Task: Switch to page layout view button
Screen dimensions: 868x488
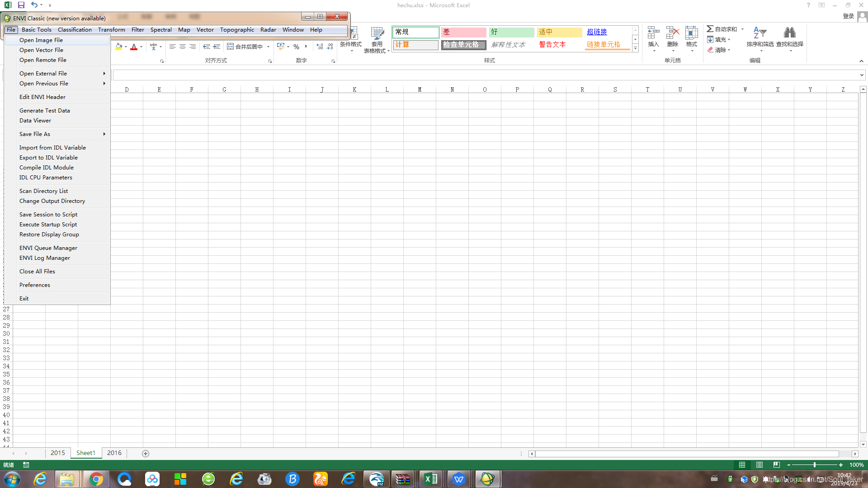Action: 759,465
